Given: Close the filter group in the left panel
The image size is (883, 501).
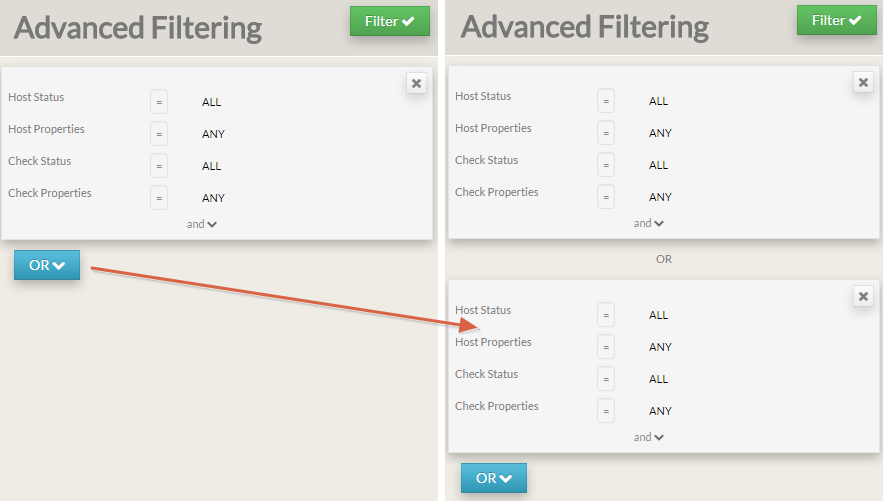Looking at the screenshot, I should [x=416, y=84].
